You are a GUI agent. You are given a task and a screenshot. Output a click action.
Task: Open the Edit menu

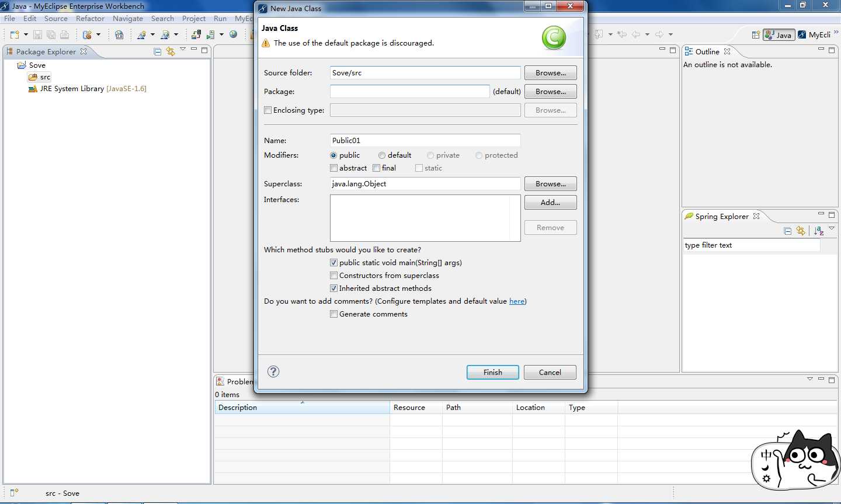[30, 19]
